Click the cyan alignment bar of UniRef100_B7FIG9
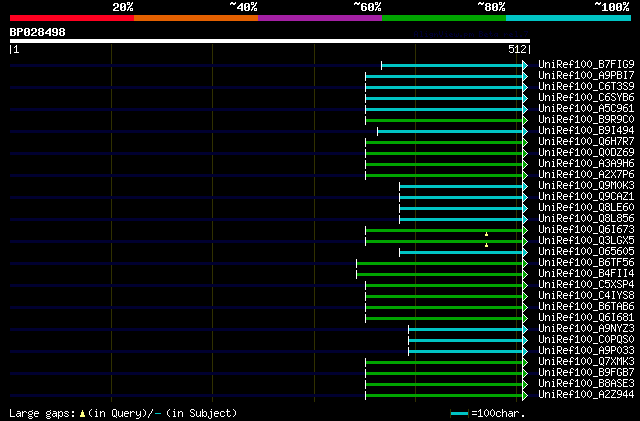Viewport: 640px width, 421px height. pos(454,65)
